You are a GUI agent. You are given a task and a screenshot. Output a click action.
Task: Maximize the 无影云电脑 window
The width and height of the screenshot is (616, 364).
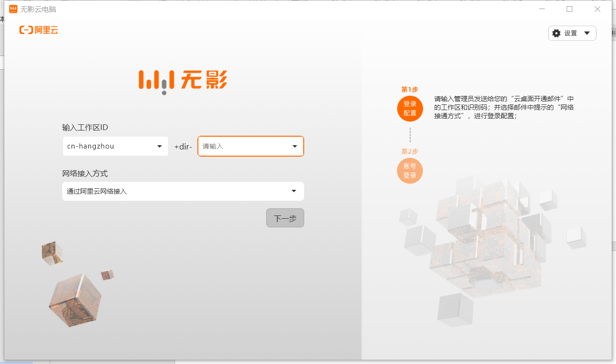coord(569,9)
